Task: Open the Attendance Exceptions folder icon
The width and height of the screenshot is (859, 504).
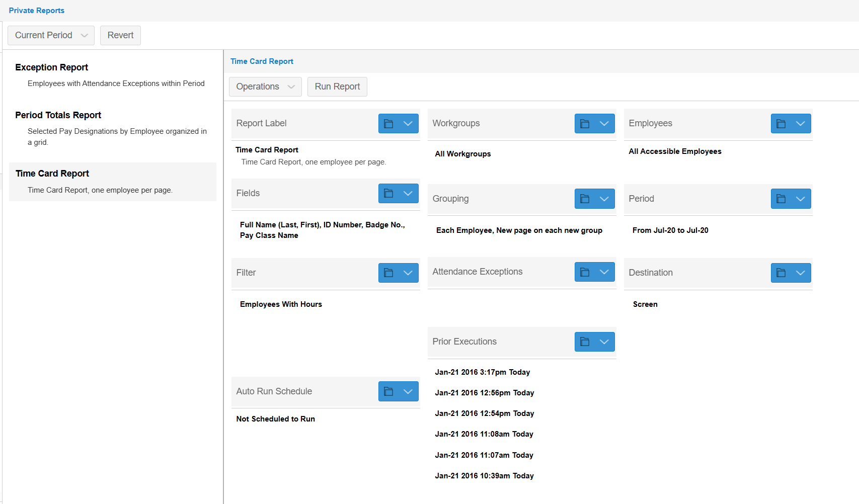Action: [x=585, y=272]
